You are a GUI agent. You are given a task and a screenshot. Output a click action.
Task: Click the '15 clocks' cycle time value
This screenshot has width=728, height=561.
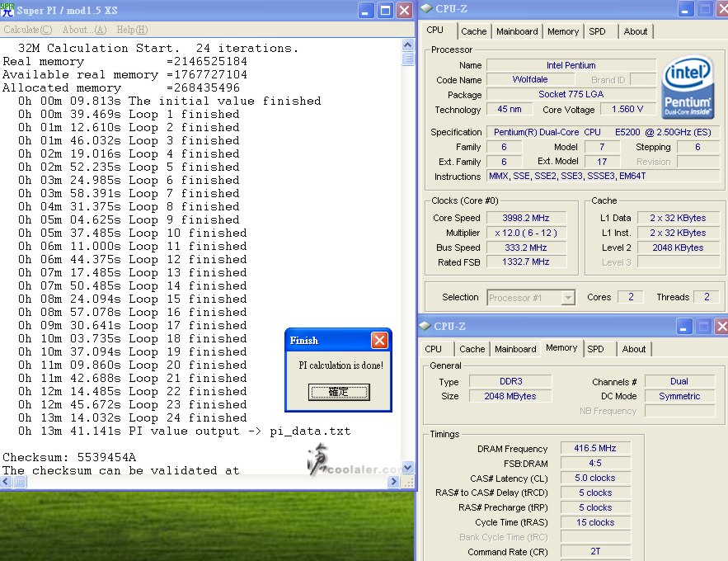click(595, 522)
